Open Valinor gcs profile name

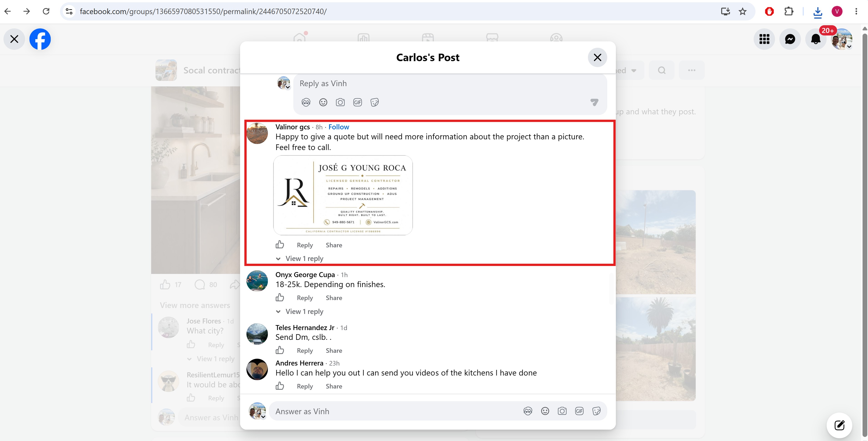[292, 127]
